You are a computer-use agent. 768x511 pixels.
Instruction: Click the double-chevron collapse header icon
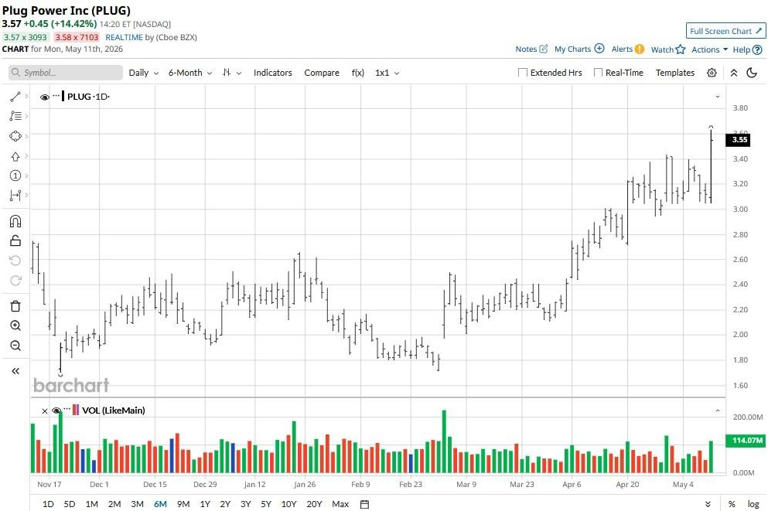[734, 73]
